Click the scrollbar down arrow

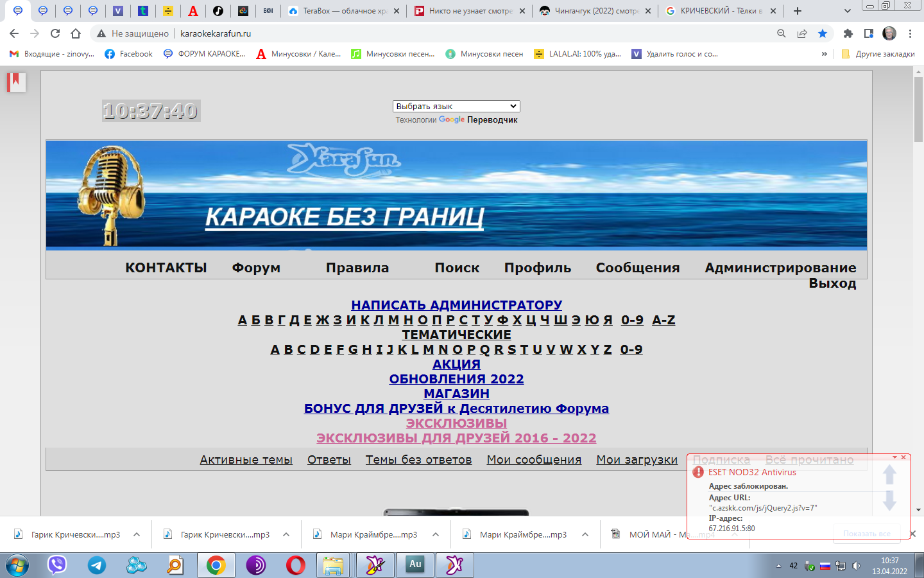[918, 510]
